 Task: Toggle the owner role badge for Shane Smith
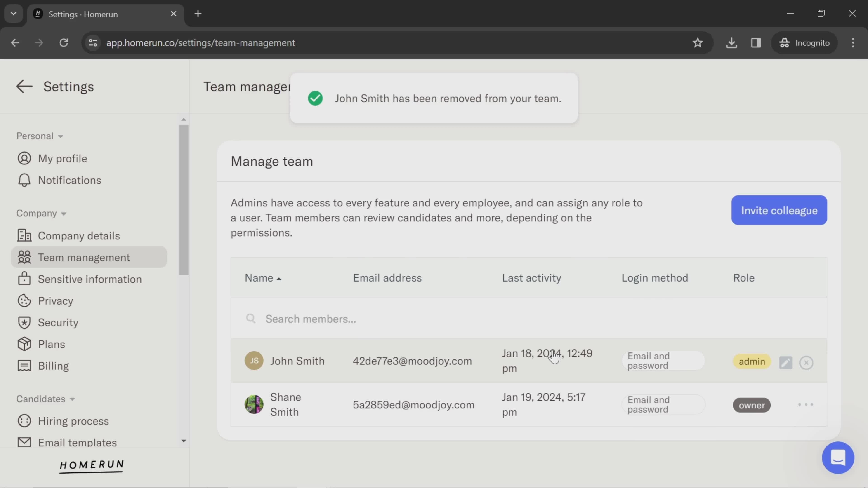click(752, 405)
